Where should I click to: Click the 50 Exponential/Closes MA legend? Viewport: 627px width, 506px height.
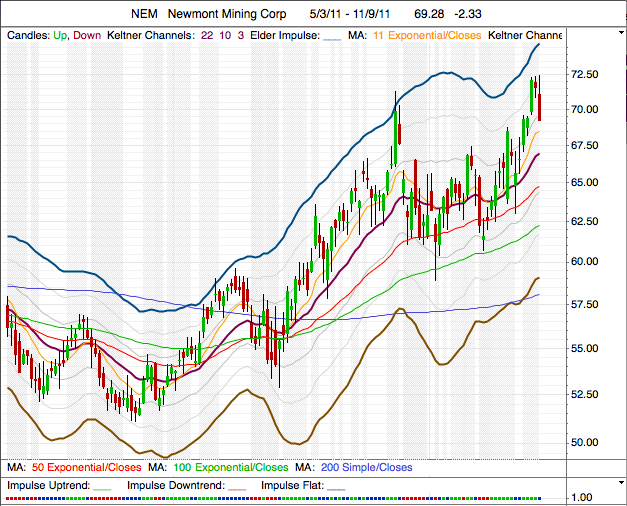click(86, 468)
